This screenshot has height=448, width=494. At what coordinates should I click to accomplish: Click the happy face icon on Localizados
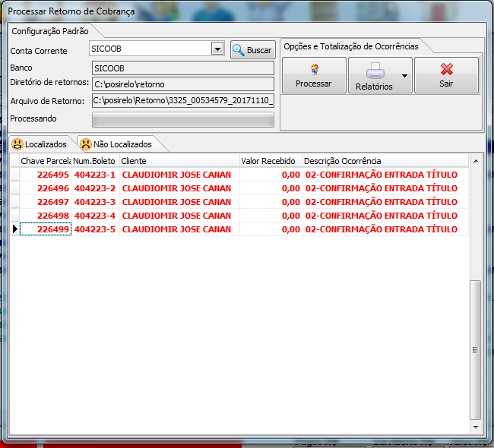click(x=17, y=144)
